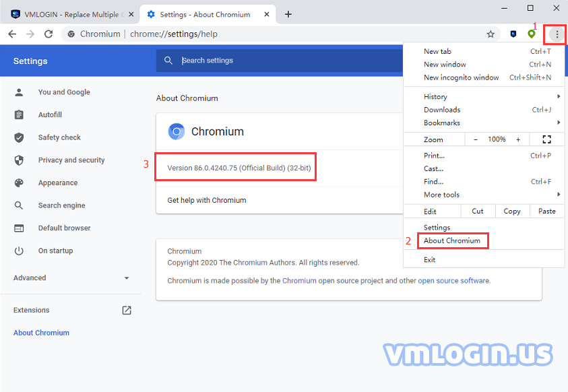Expand the History submenu
This screenshot has width=568, height=392.
click(x=484, y=96)
